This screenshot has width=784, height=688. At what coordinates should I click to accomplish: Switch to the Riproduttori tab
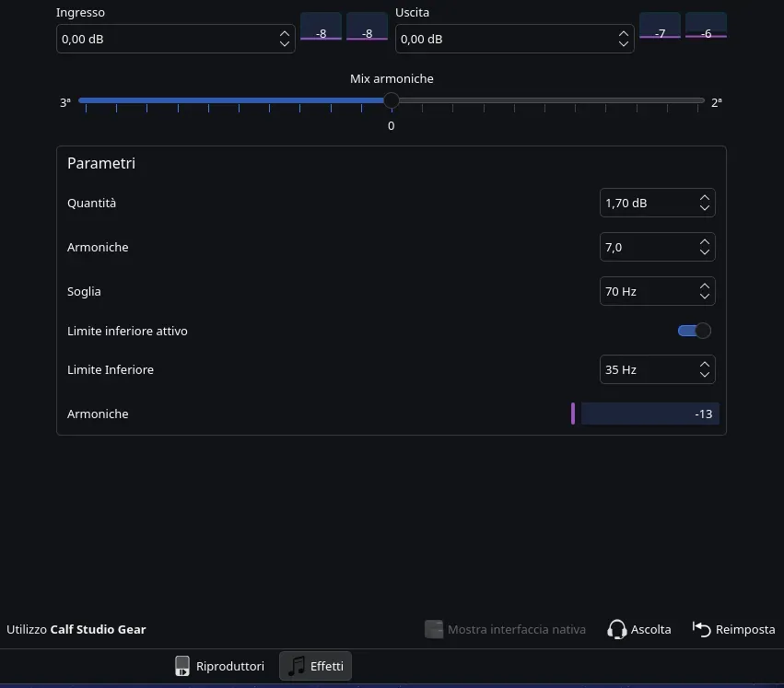219,666
